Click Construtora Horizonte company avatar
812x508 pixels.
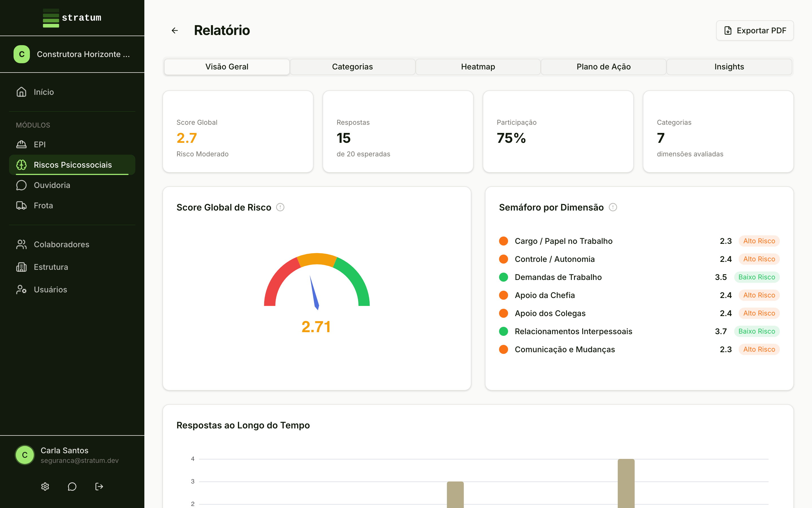[22, 54]
